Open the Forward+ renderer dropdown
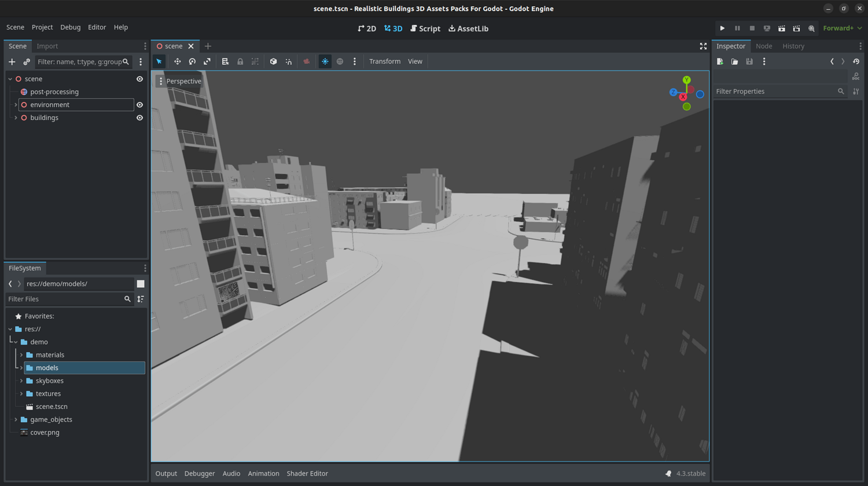Screen dimensions: 868x486 pos(843,28)
